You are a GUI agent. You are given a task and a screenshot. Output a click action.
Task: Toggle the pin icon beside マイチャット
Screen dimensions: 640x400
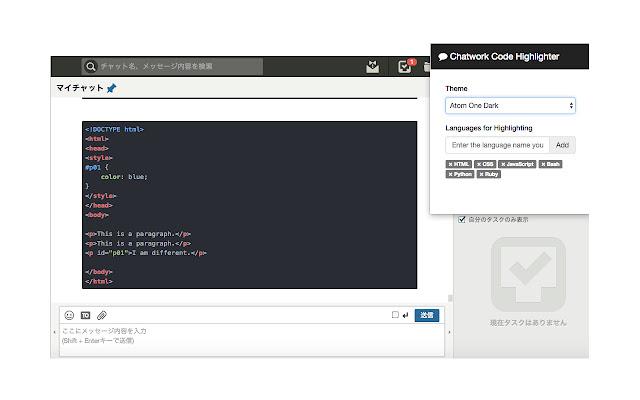pos(111,88)
